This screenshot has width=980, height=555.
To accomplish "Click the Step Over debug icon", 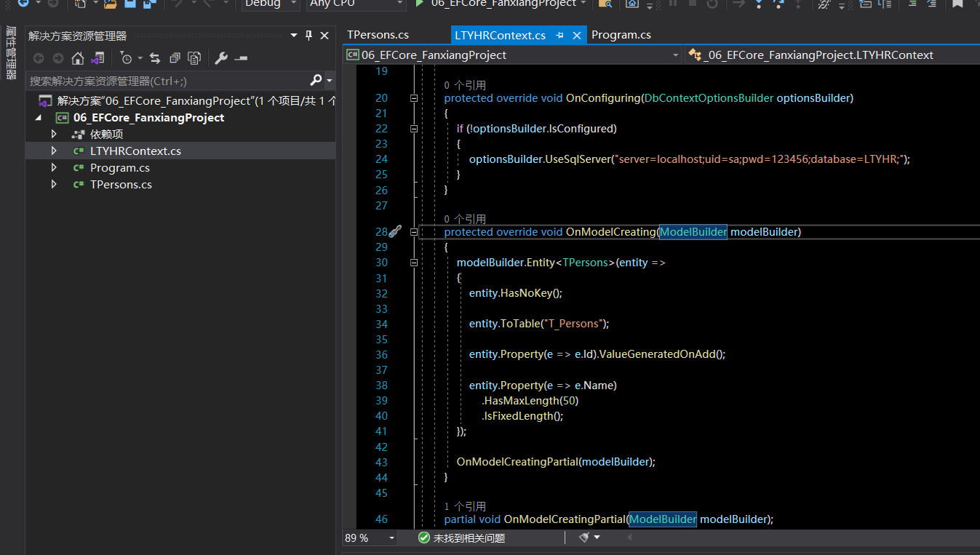I will pyautogui.click(x=778, y=4).
